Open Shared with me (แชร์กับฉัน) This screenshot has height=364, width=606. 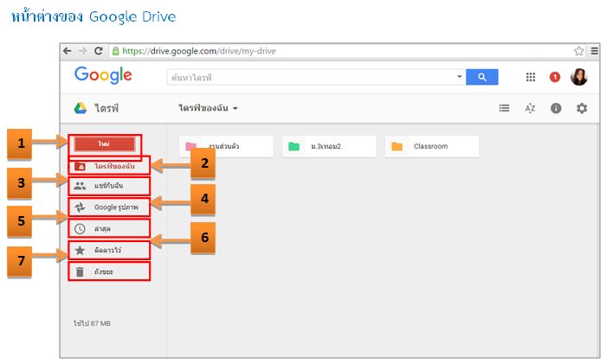click(109, 186)
